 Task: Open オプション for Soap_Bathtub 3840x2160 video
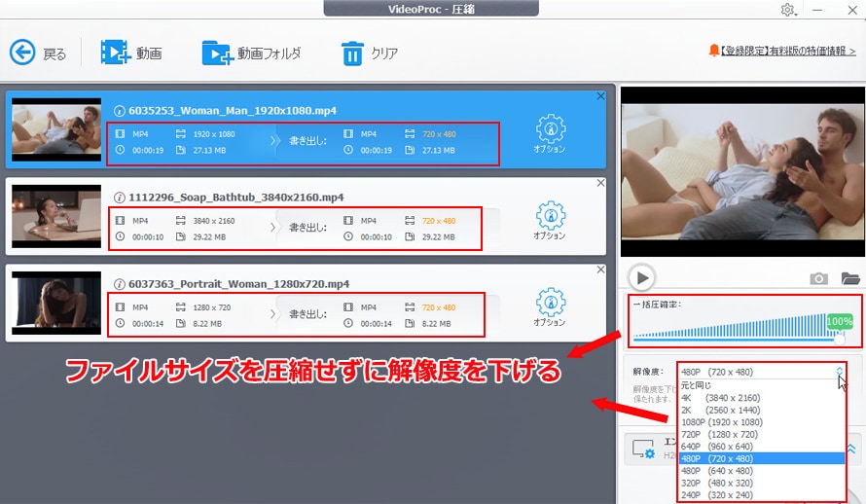coord(550,220)
